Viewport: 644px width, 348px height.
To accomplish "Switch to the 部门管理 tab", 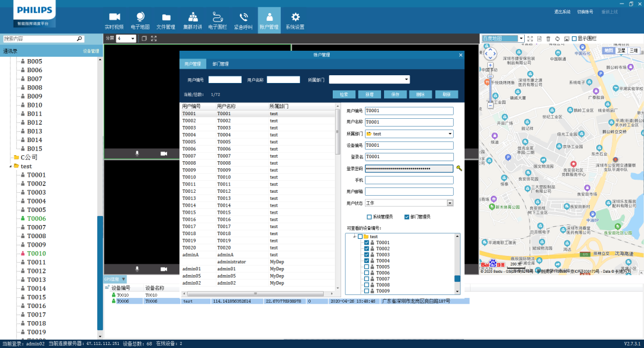I will 220,64.
